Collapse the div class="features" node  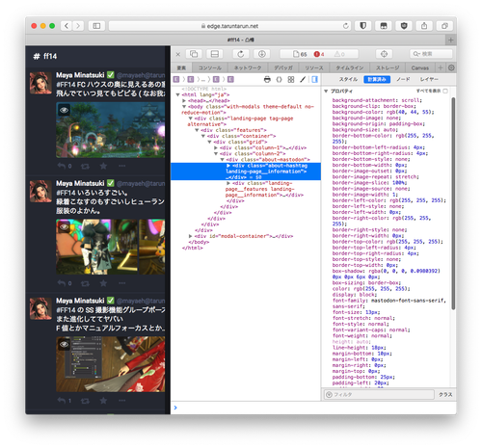[x=197, y=130]
